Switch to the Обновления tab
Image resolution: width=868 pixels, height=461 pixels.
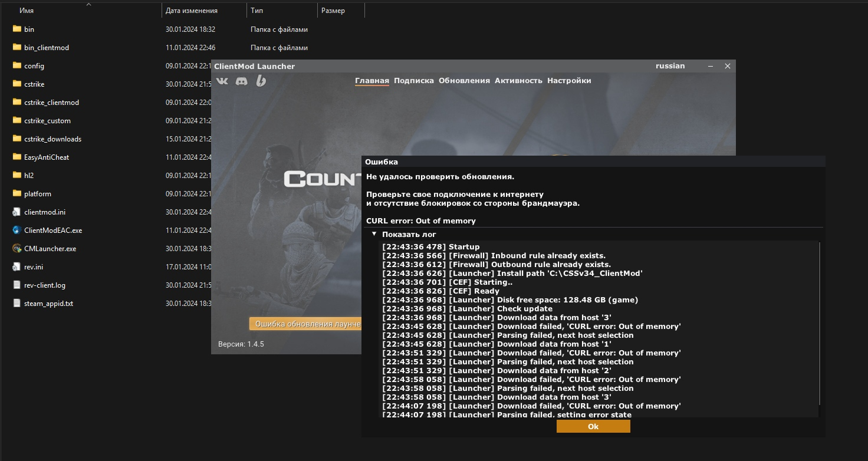[464, 81]
